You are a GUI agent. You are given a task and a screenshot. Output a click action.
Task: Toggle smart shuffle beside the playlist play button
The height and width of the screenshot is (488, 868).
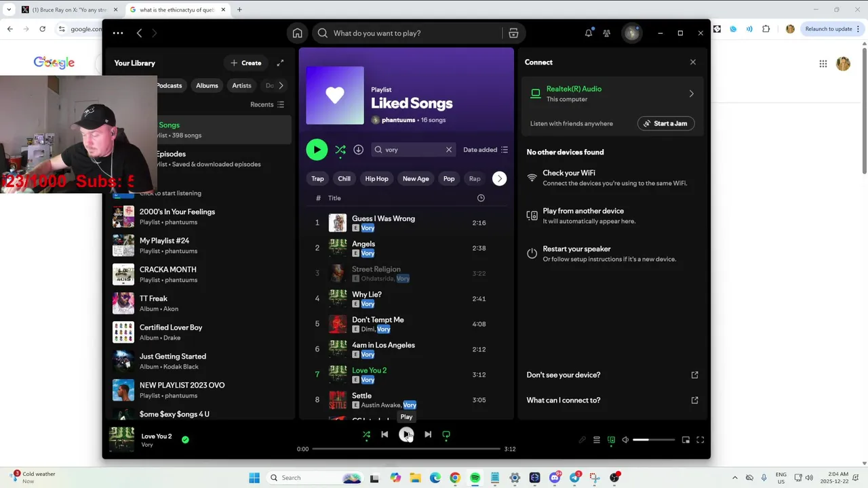[340, 150]
